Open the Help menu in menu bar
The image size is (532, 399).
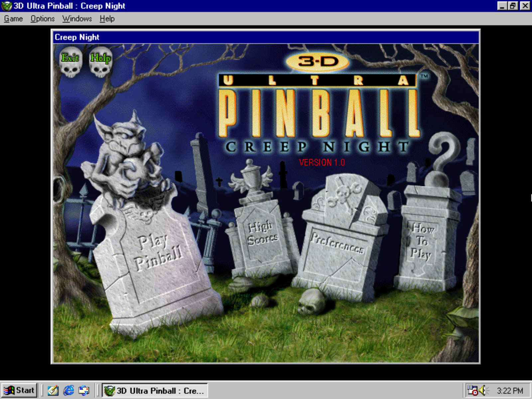[x=107, y=19]
